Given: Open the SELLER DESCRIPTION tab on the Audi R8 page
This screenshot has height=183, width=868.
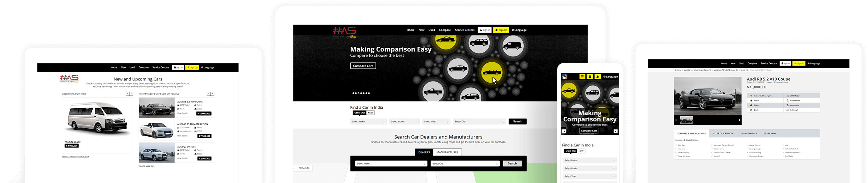Looking at the screenshot, I should pyautogui.click(x=722, y=133).
